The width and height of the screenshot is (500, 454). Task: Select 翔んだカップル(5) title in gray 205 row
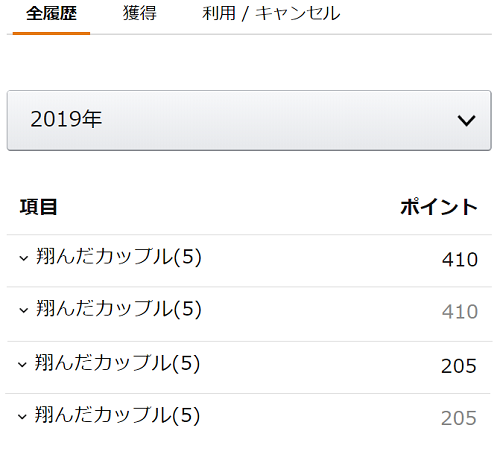117,415
